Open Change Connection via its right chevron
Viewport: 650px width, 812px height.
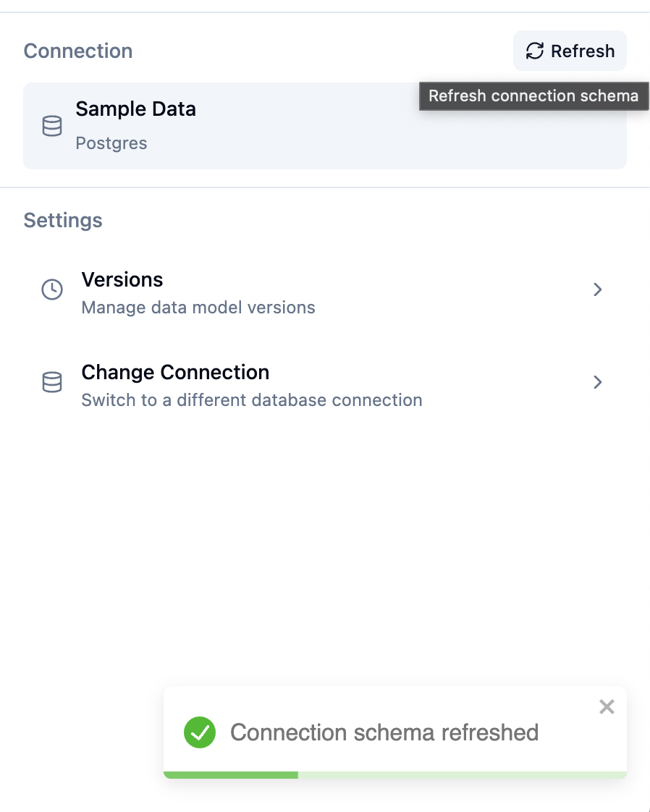click(597, 382)
